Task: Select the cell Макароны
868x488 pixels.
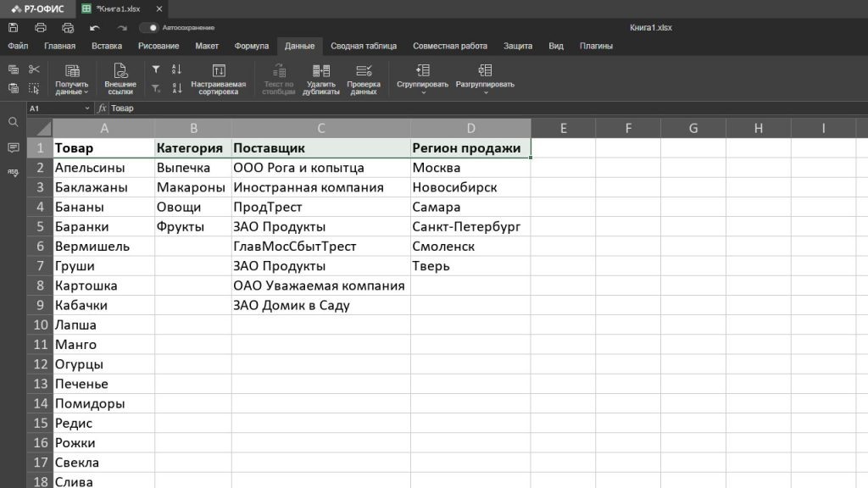Action: pos(193,187)
